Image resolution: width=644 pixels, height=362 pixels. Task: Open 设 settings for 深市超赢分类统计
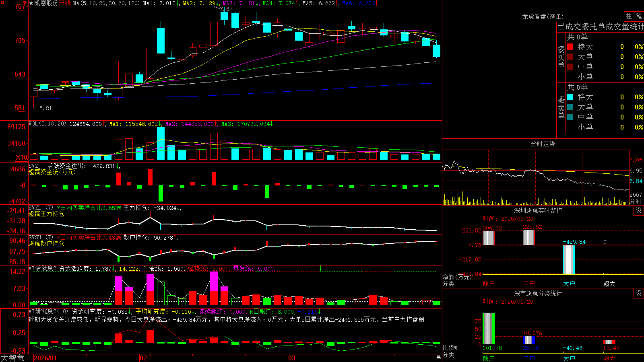(x=639, y=293)
